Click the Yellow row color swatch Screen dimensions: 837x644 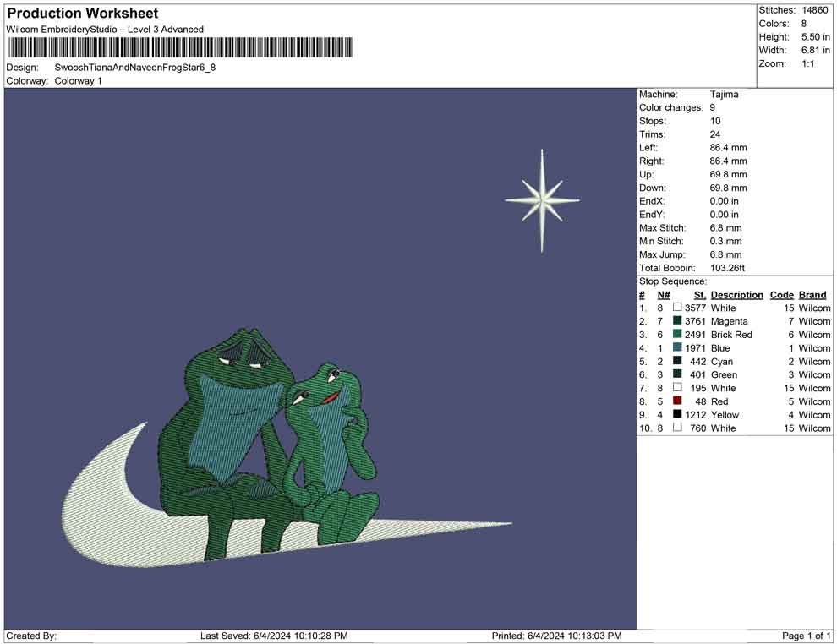pyautogui.click(x=677, y=414)
